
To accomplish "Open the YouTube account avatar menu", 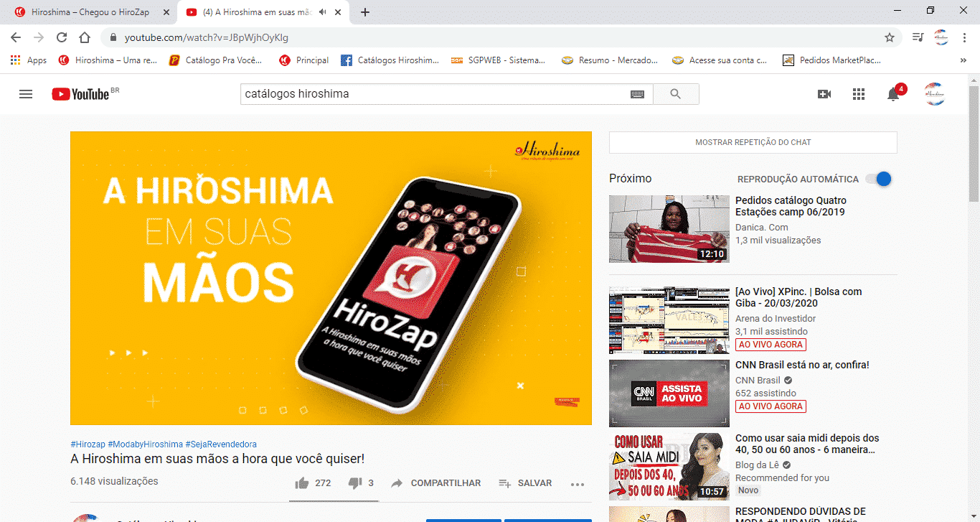I will click(x=934, y=94).
